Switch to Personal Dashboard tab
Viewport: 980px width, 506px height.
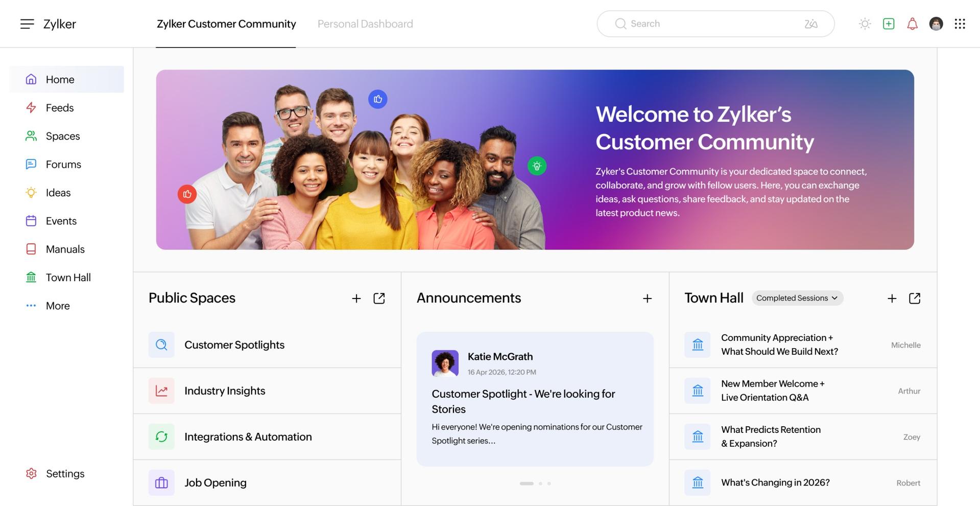(x=365, y=24)
